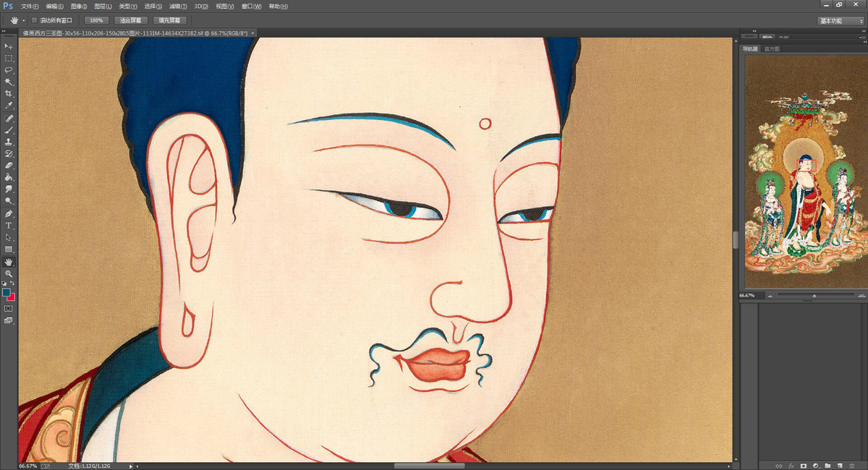Enable Scroll All Windows checkbox
This screenshot has height=470, width=868.
pyautogui.click(x=34, y=20)
